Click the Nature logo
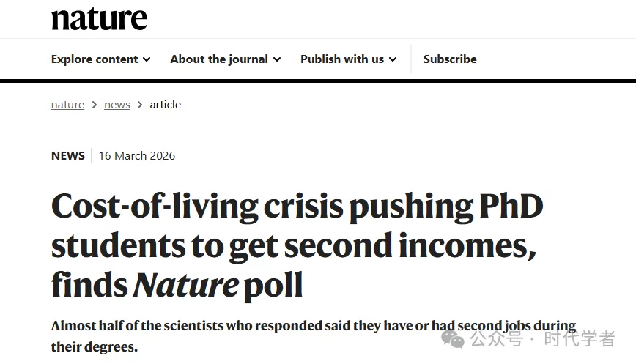 tap(99, 19)
